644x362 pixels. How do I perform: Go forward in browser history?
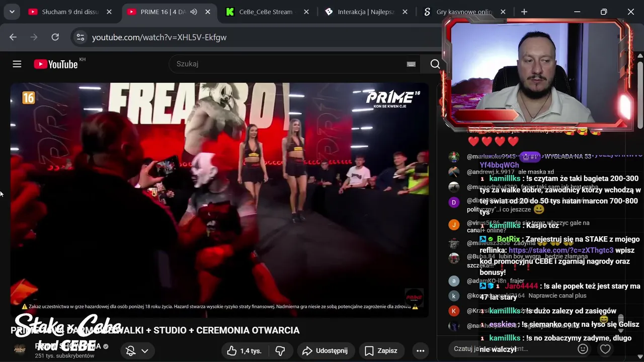[x=34, y=37]
